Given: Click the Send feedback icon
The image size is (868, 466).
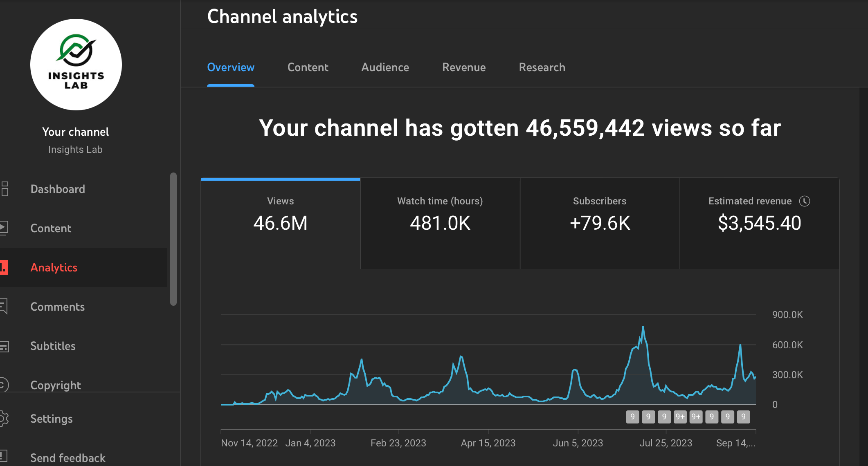Looking at the screenshot, I should point(4,455).
